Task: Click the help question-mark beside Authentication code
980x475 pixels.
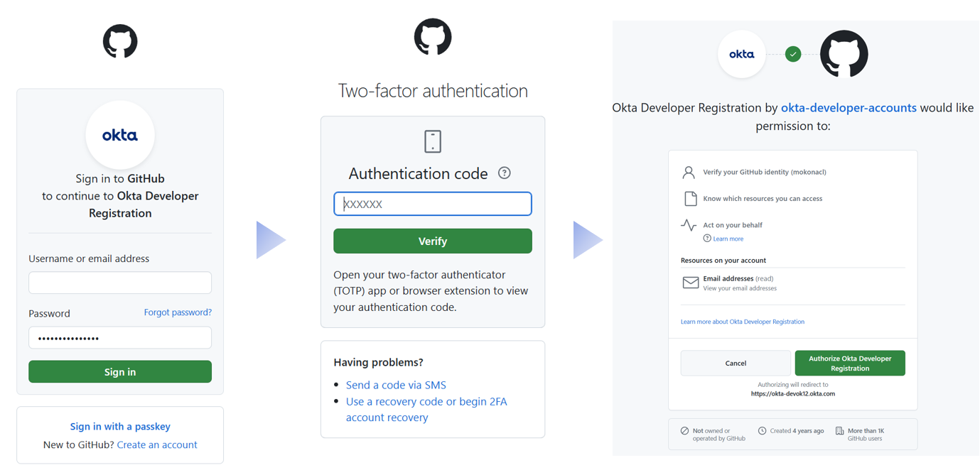Action: click(504, 173)
